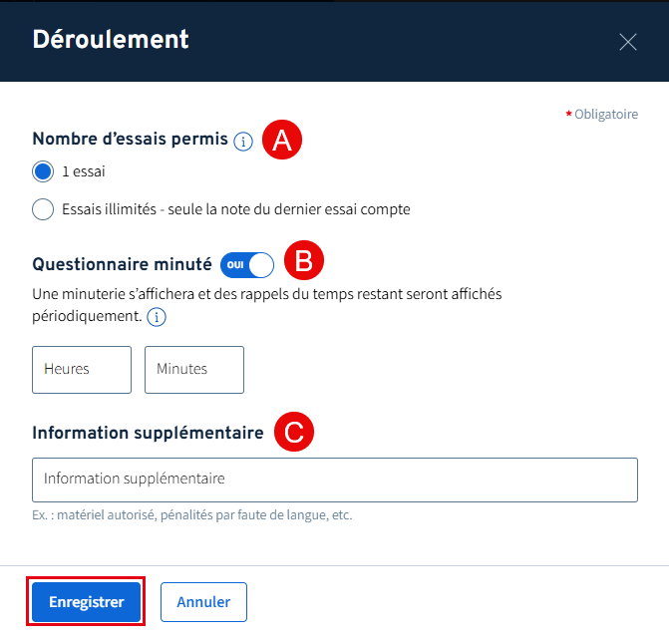Toggle off the Questionnaire minuté switch
The width and height of the screenshot is (669, 644).
(247, 265)
